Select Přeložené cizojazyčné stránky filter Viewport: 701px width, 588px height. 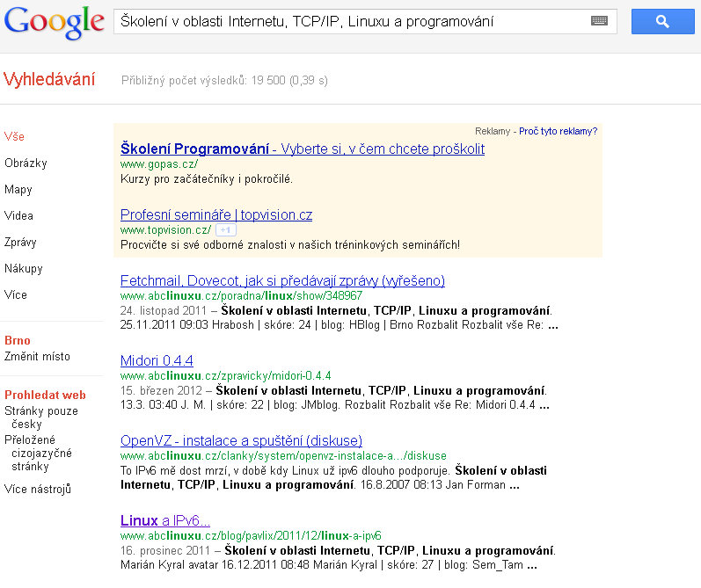coord(39,453)
